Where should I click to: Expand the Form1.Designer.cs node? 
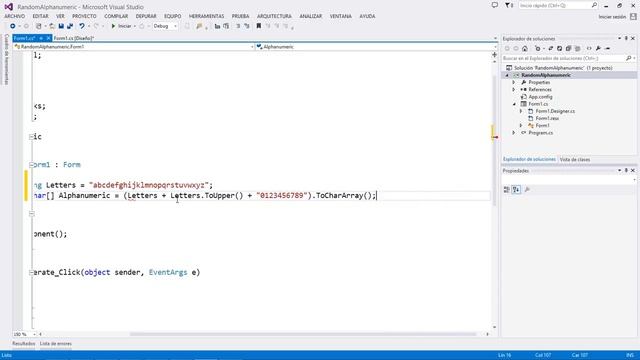[521, 111]
